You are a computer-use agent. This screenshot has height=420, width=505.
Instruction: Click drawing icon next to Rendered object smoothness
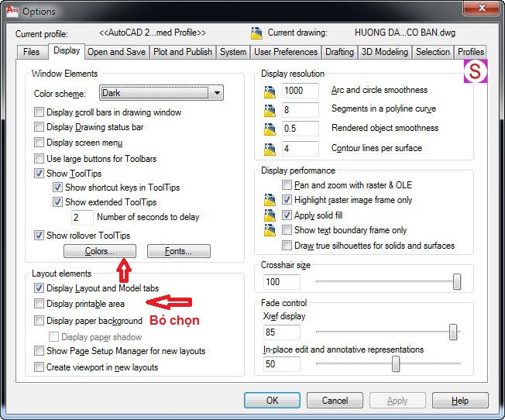pyautogui.click(x=270, y=129)
